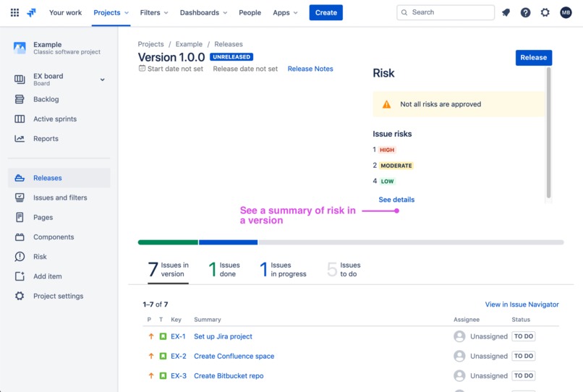Open the Set up Jira project issue
This screenshot has width=583, height=392.
click(x=223, y=336)
